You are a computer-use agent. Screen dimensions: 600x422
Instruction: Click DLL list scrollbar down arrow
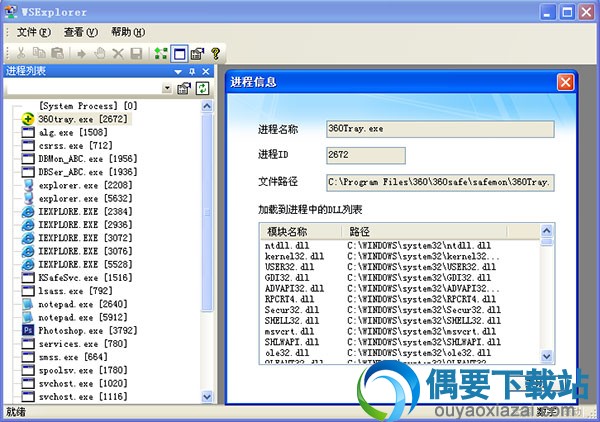(547, 356)
